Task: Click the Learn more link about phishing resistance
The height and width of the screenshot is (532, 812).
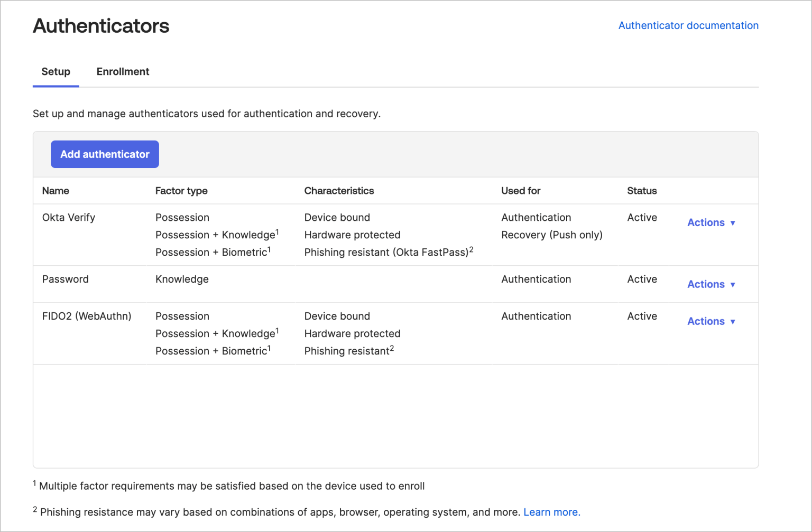Action: 551,512
